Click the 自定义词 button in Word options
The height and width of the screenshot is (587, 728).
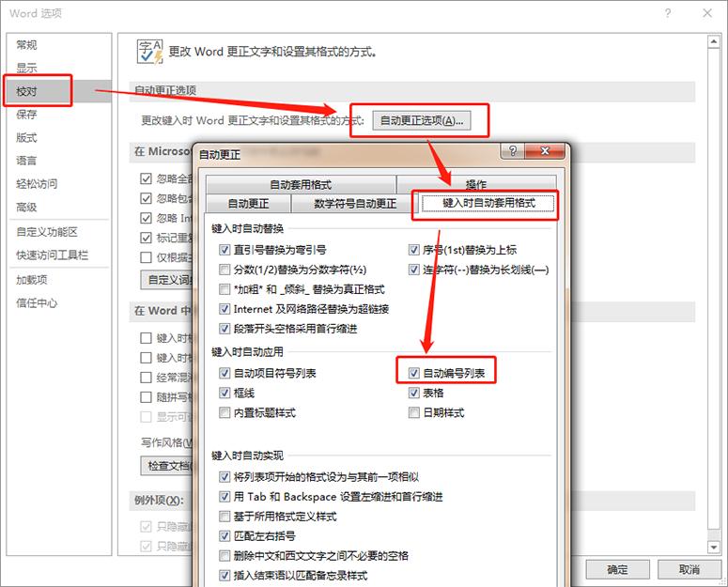pos(167,280)
